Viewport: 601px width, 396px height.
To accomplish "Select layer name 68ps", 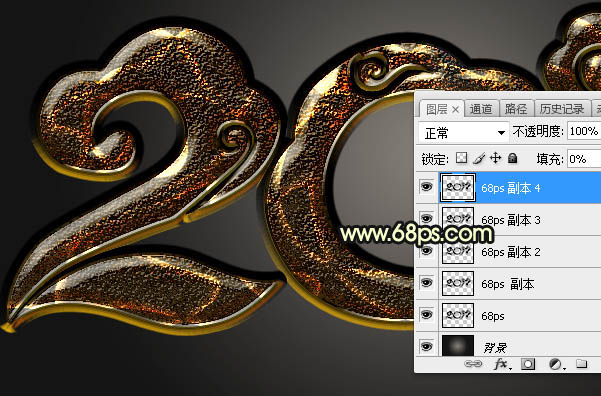I will pyautogui.click(x=493, y=316).
